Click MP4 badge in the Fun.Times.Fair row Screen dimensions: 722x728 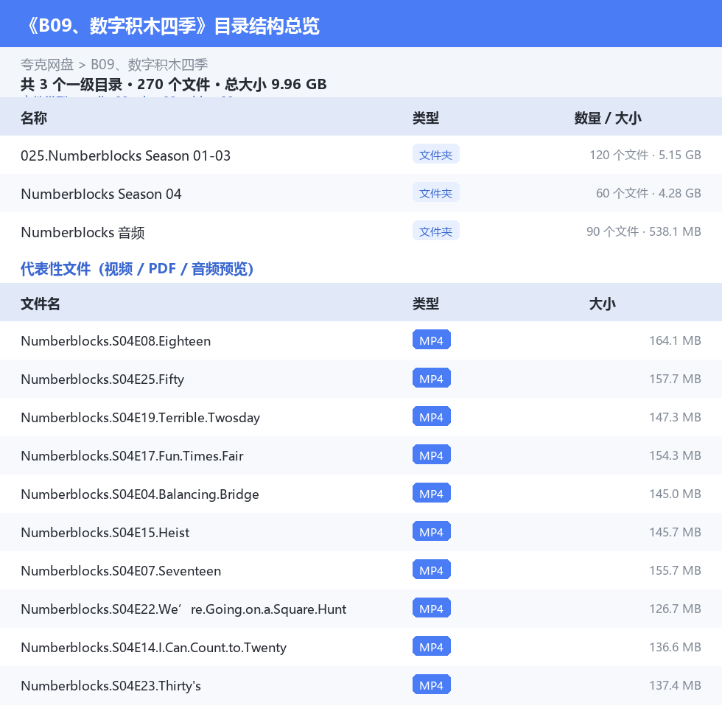coord(431,455)
